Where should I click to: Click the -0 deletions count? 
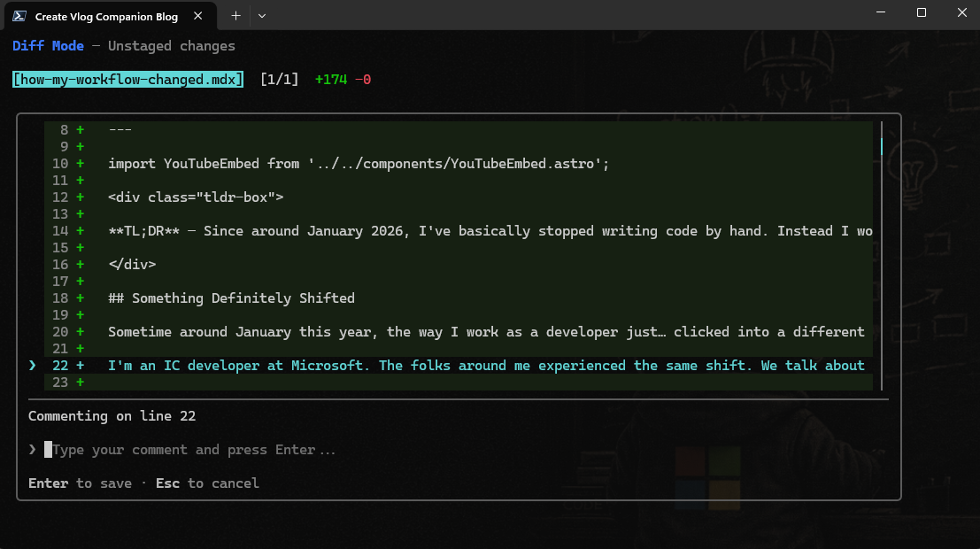[x=363, y=80]
